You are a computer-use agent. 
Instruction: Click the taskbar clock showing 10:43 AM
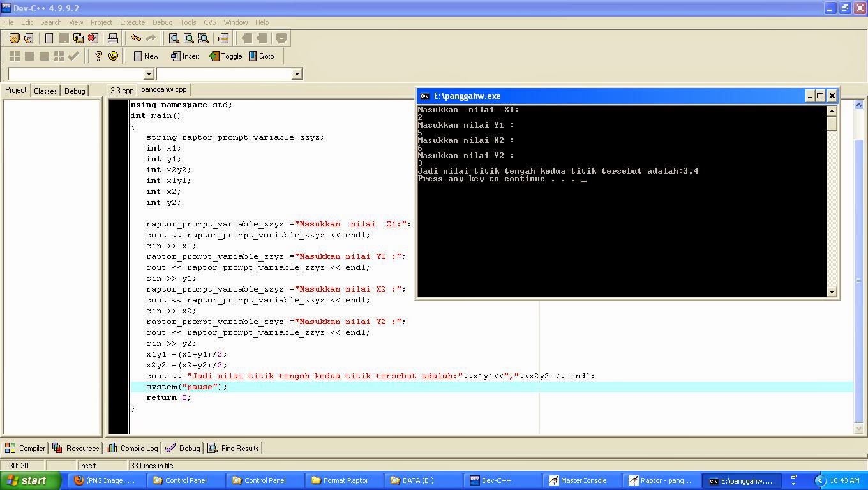pos(844,480)
